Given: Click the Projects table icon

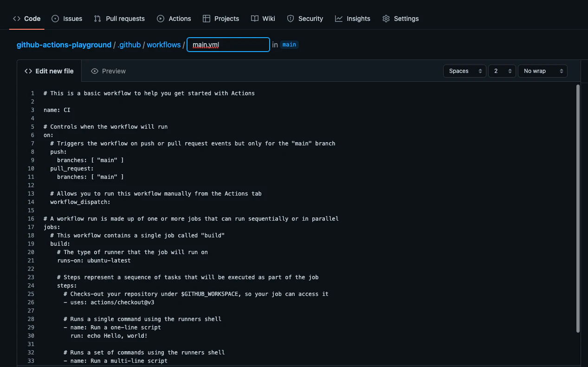Looking at the screenshot, I should pyautogui.click(x=207, y=19).
